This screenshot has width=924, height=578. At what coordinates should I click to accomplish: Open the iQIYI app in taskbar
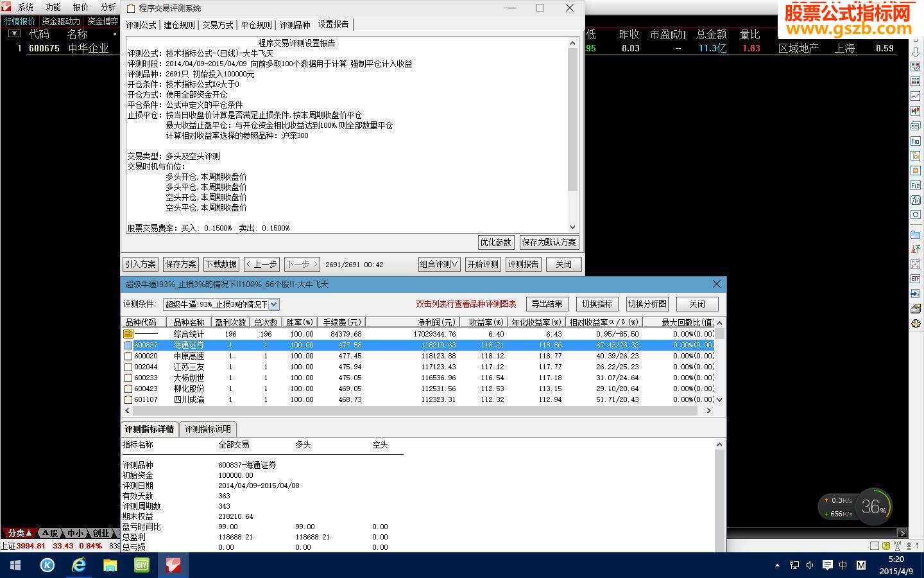click(142, 565)
